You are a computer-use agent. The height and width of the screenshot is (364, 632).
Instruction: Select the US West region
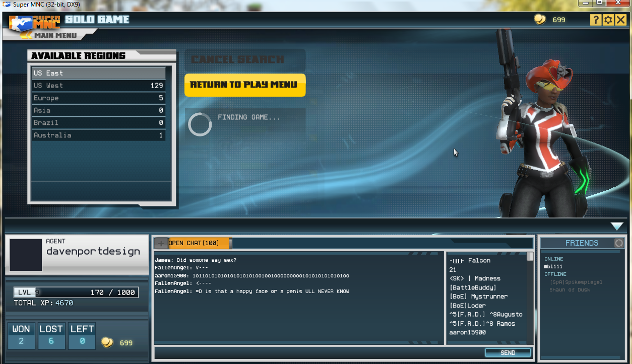(x=99, y=86)
